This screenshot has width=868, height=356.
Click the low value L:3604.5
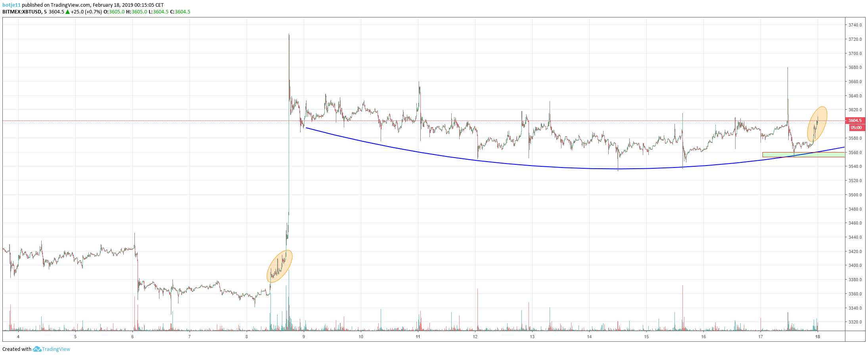tap(159, 12)
